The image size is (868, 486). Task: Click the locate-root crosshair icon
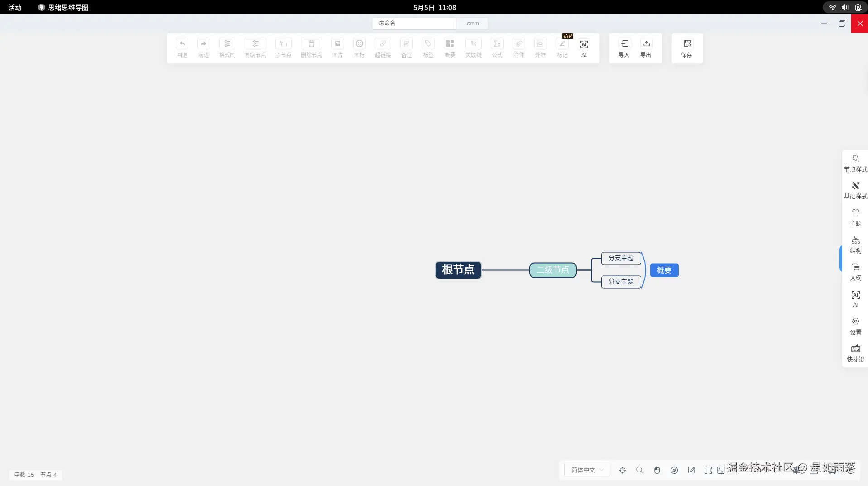[623, 470]
